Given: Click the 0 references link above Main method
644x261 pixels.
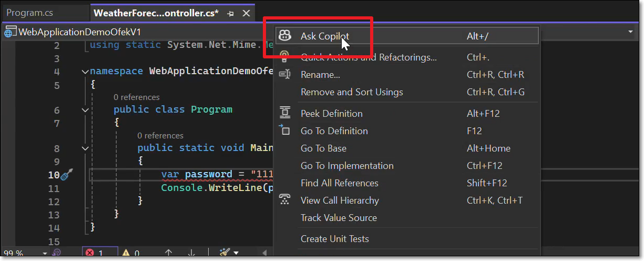Looking at the screenshot, I should (160, 135).
